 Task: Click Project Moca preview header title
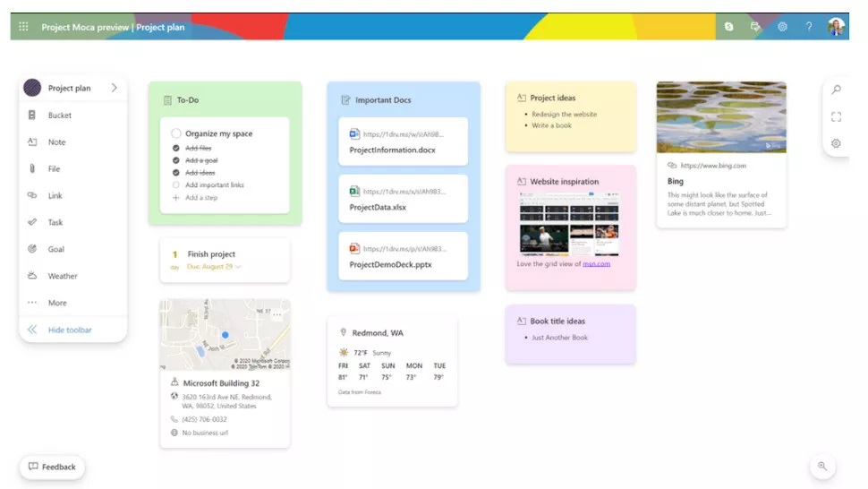tap(85, 27)
